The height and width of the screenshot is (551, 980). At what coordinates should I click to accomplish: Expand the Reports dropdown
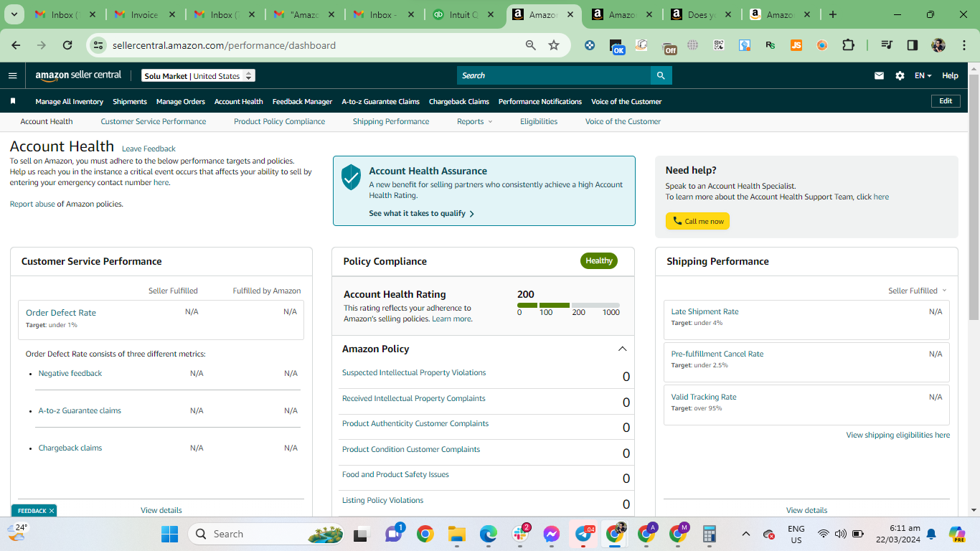[475, 121]
